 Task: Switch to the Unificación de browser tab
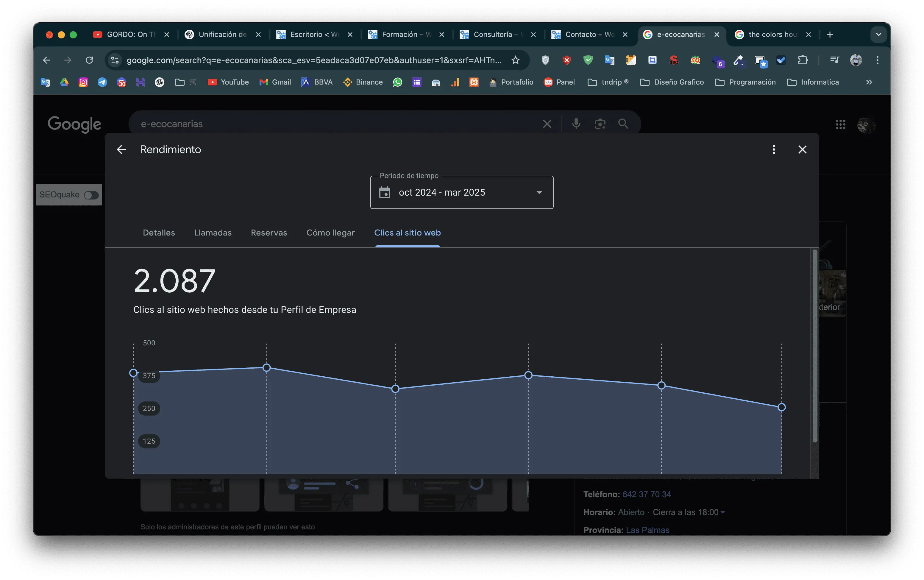point(223,35)
